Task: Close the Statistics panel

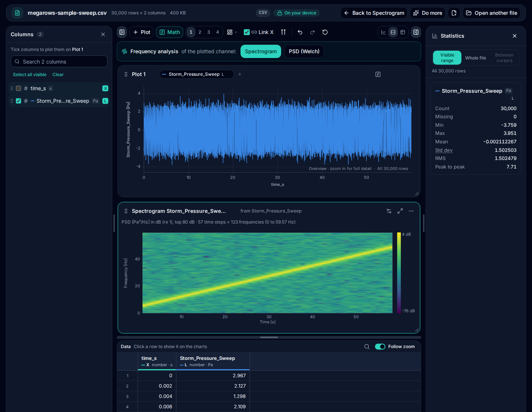Action: click(515, 36)
